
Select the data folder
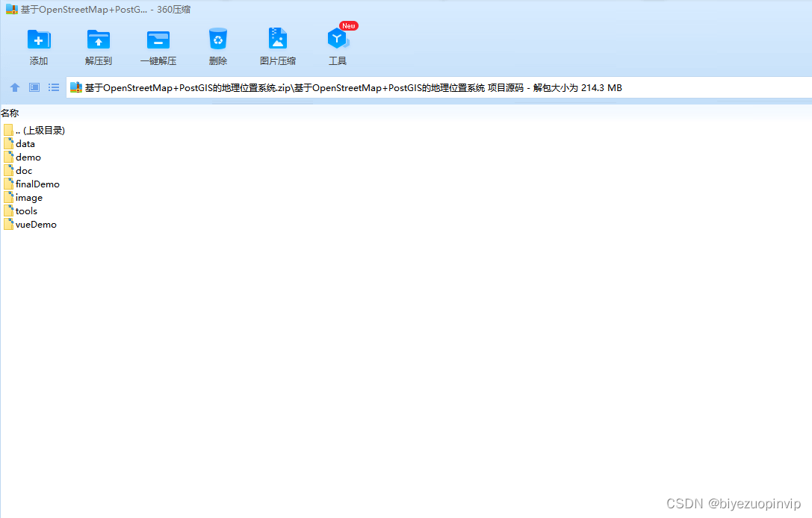[19, 144]
